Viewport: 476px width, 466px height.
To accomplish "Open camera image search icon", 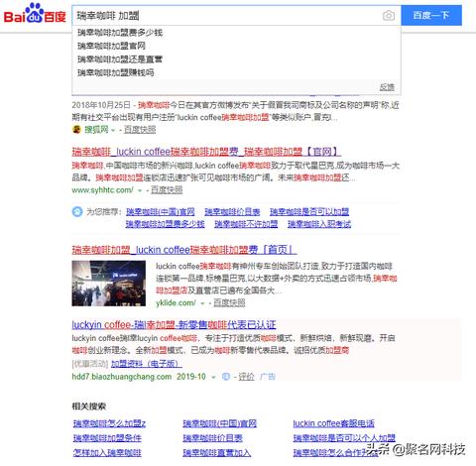I will pyautogui.click(x=389, y=16).
